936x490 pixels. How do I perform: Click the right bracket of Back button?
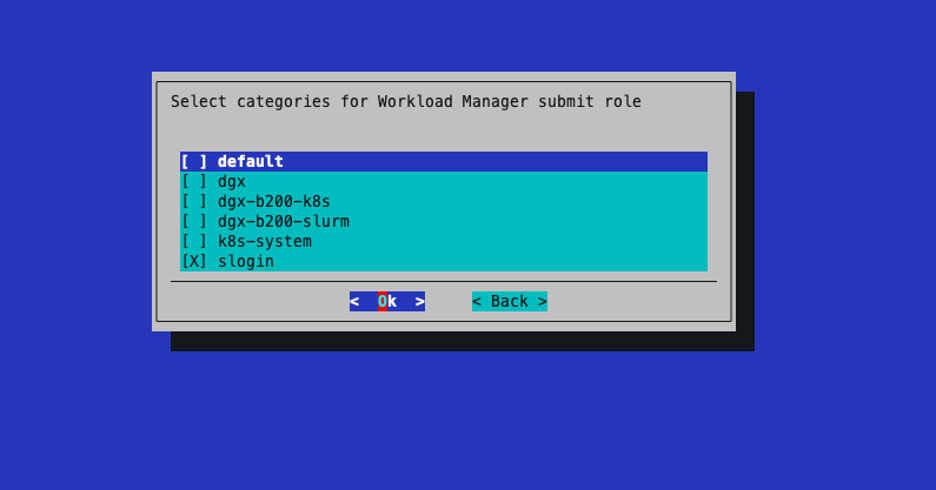click(x=542, y=302)
